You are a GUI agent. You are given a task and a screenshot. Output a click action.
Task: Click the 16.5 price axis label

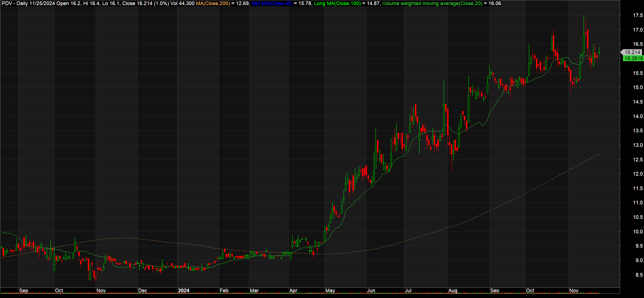(x=638, y=44)
